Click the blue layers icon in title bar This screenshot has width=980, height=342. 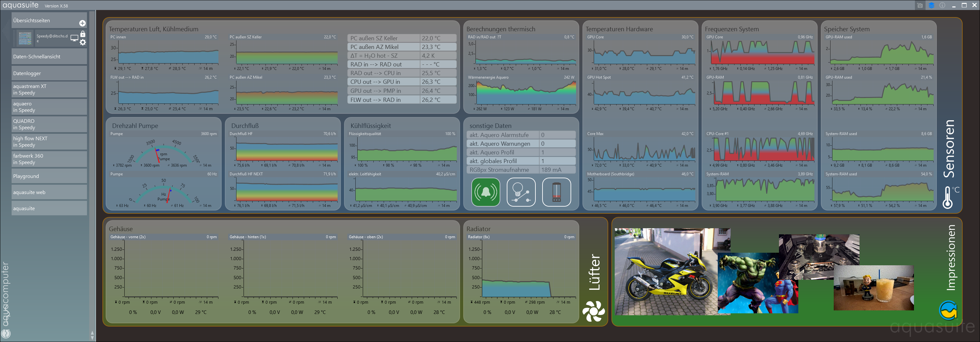pos(931,5)
